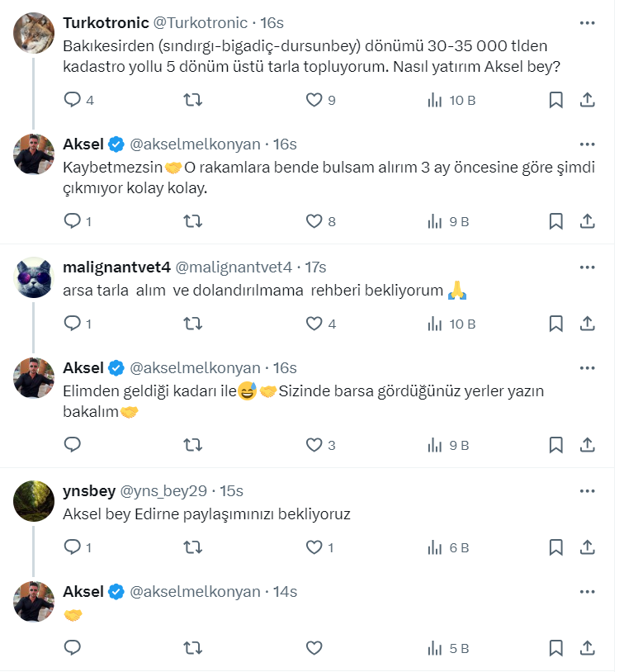
Task: Like Turkotronic's tweet with 9 likes
Action: (314, 100)
